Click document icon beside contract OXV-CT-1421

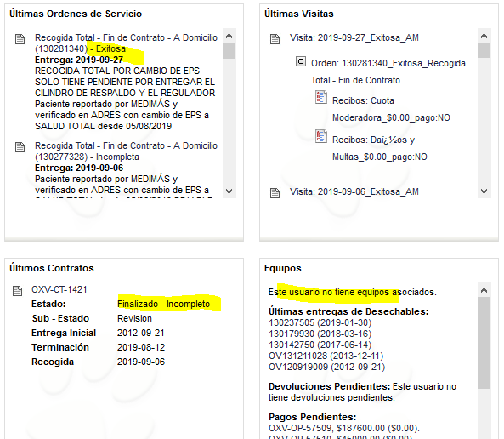click(17, 291)
